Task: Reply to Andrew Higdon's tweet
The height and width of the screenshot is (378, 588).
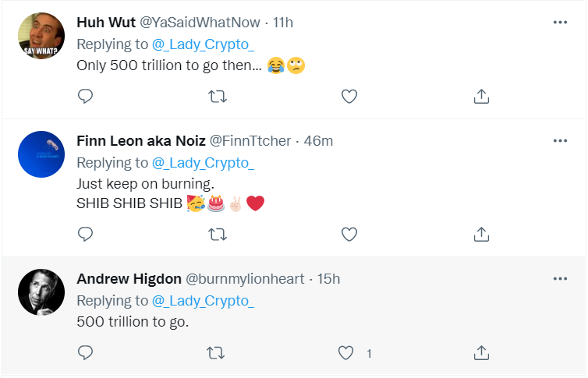Action: point(87,353)
